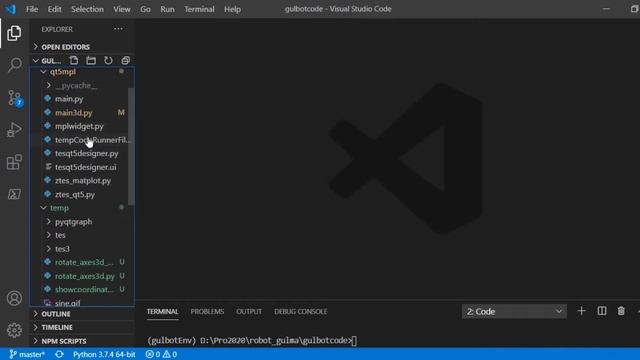This screenshot has width=640, height=360.
Task: Expand the tes folder
Action: [82, 235]
